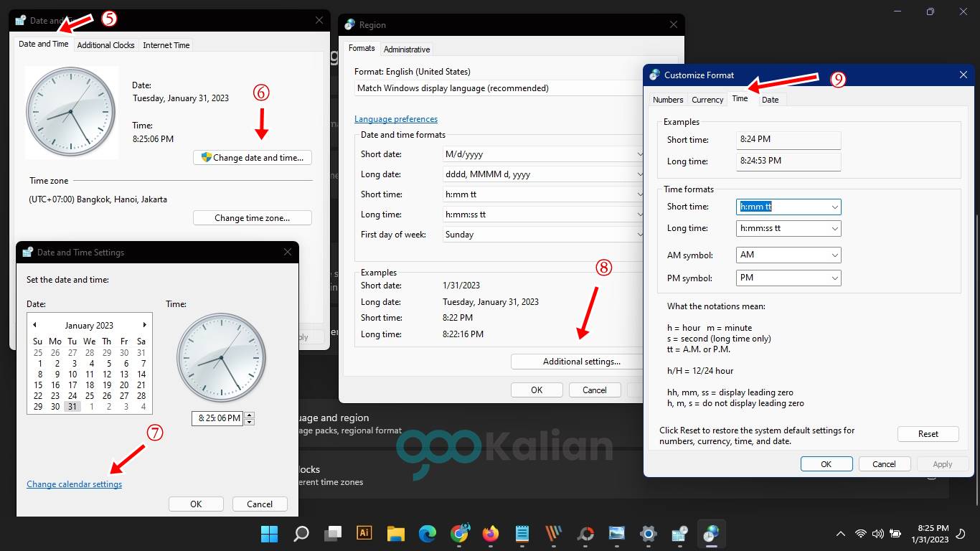The width and height of the screenshot is (980, 551).
Task: Open the Settings gear in the taskbar
Action: [649, 534]
